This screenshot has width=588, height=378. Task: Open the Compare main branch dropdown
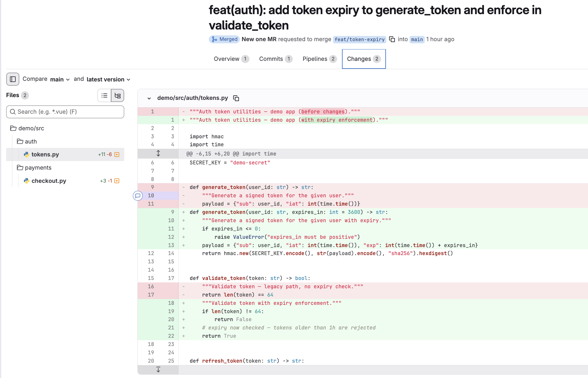click(x=60, y=79)
